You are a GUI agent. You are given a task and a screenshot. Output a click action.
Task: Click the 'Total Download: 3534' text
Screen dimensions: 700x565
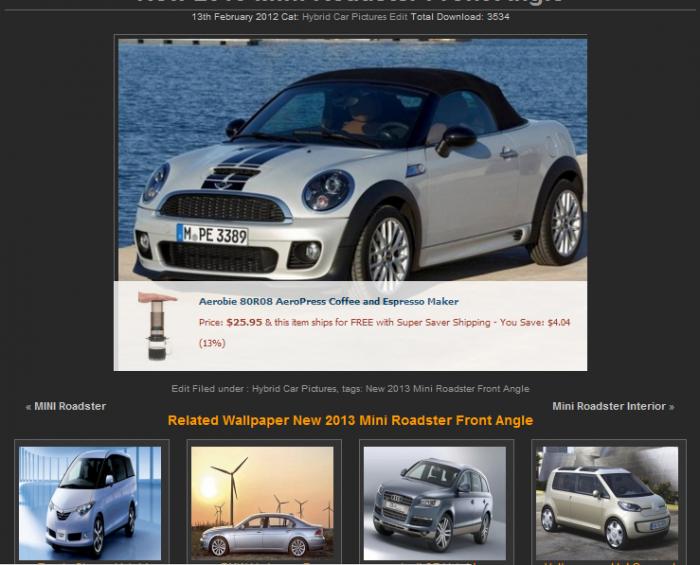point(460,17)
